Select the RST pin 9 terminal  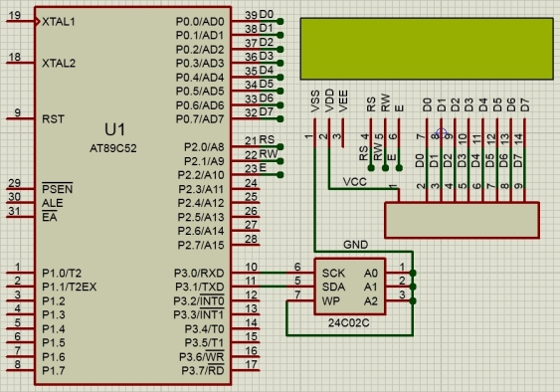(21, 118)
